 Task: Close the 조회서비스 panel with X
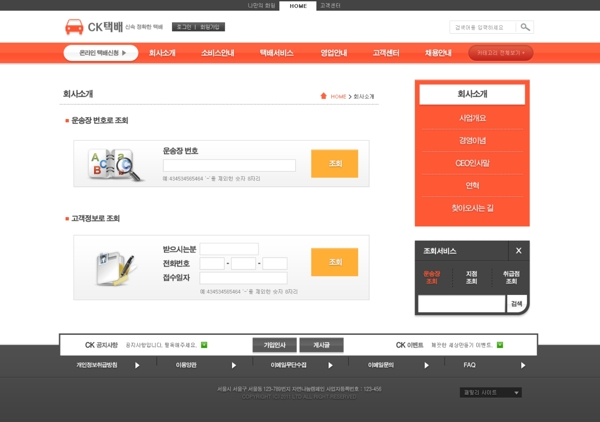click(x=518, y=251)
